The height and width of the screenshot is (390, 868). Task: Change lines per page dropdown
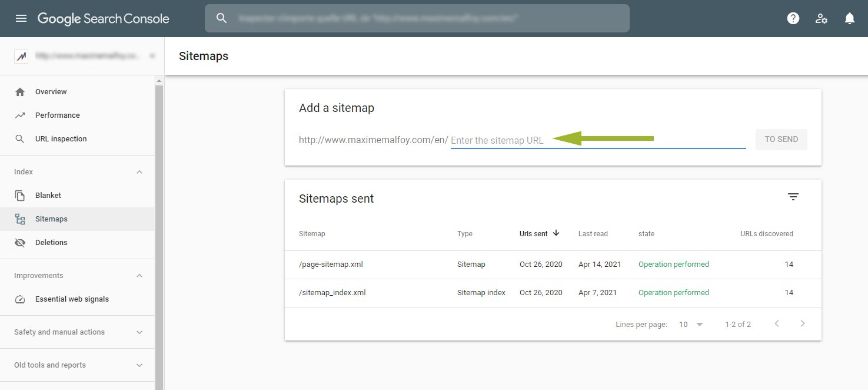691,324
